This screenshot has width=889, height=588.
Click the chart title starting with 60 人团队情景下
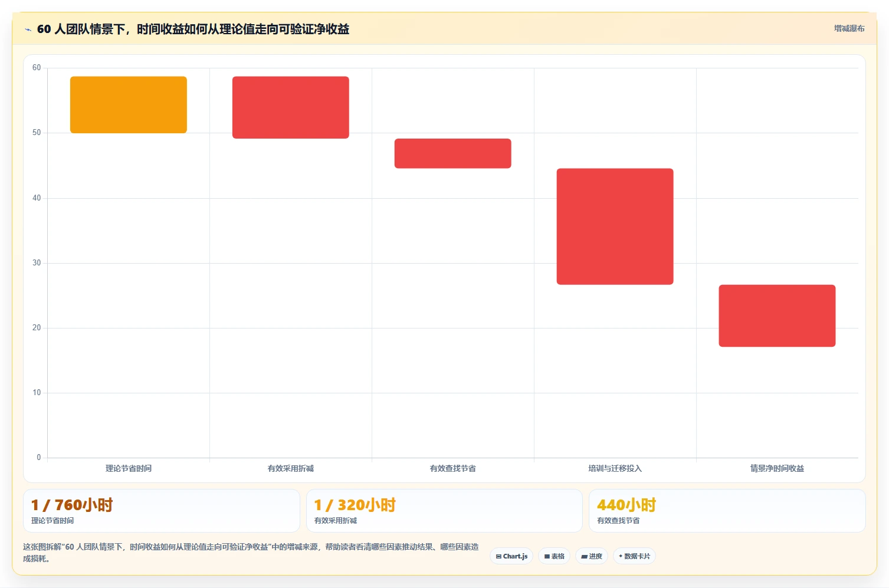point(193,29)
